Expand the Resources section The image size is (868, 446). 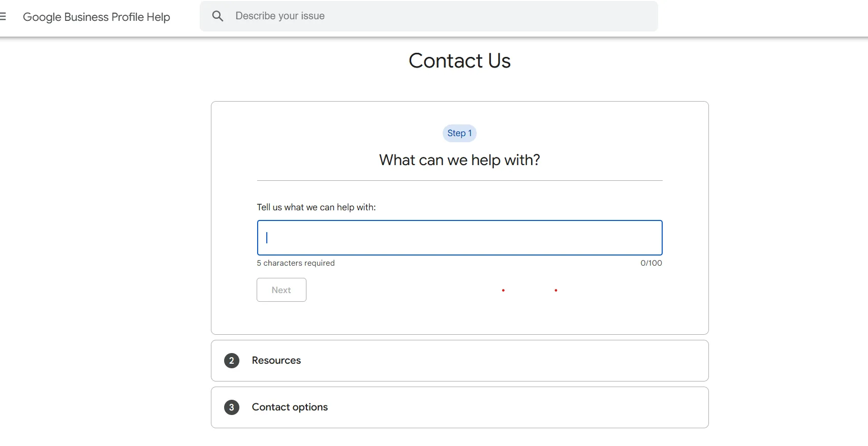point(276,361)
